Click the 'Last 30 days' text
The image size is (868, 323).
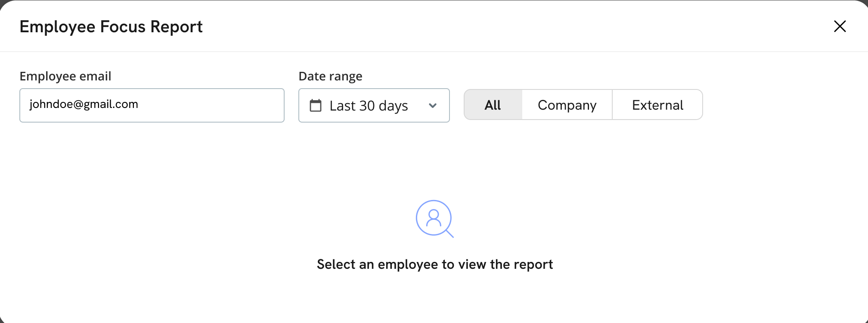tap(369, 106)
